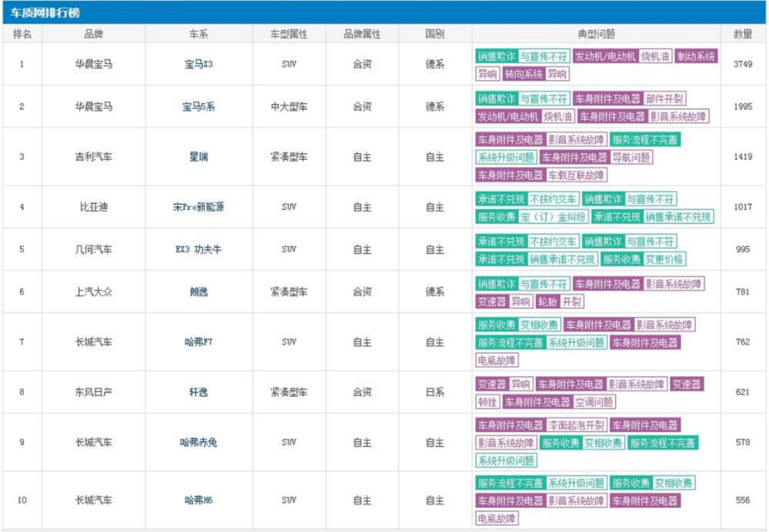Click 日系 country cell in row 8
The height and width of the screenshot is (532, 769).
click(435, 392)
